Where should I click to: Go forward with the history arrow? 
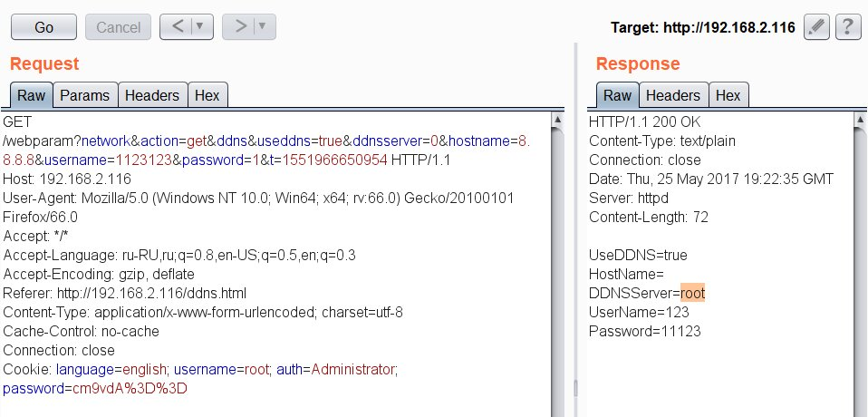pyautogui.click(x=240, y=26)
